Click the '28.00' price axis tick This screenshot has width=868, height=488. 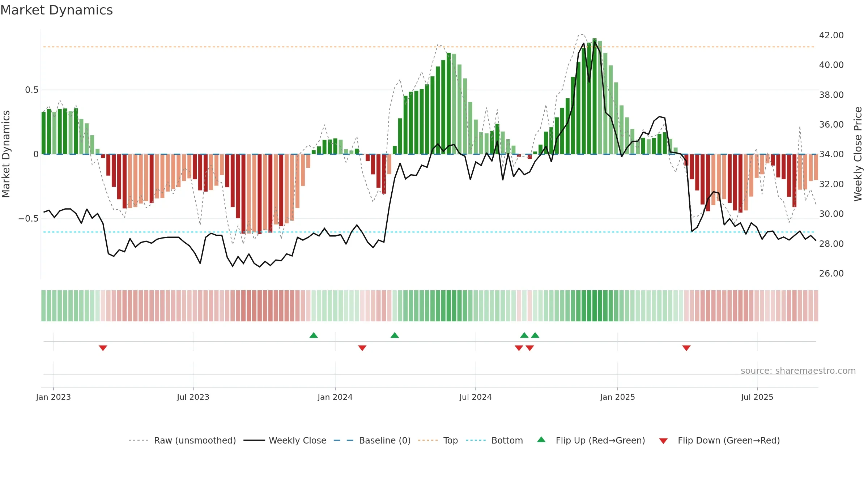pyautogui.click(x=831, y=244)
